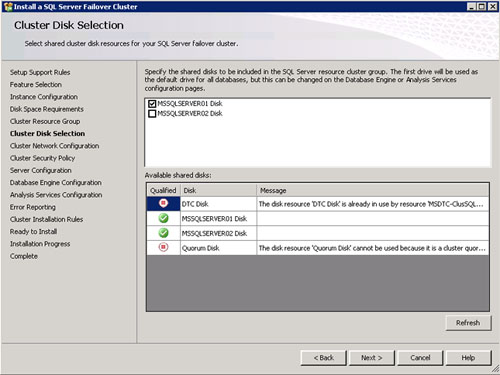The width and height of the screenshot is (500, 375).
Task: Select the Cluster Security Policy step
Action: pos(42,158)
